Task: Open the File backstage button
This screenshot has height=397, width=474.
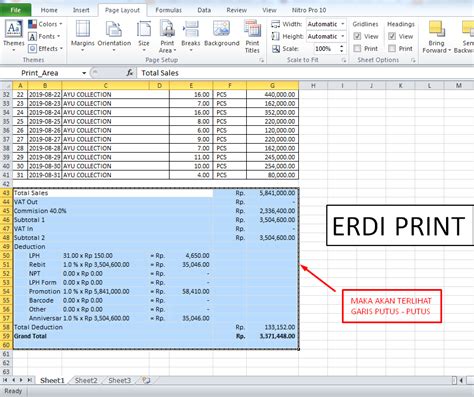Action: tap(16, 10)
